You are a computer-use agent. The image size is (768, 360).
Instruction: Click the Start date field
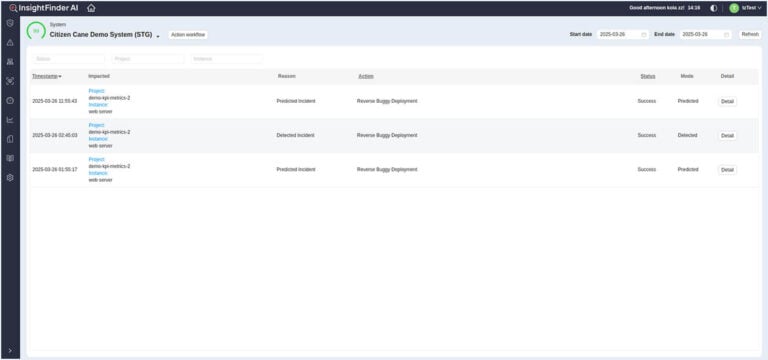tap(623, 35)
